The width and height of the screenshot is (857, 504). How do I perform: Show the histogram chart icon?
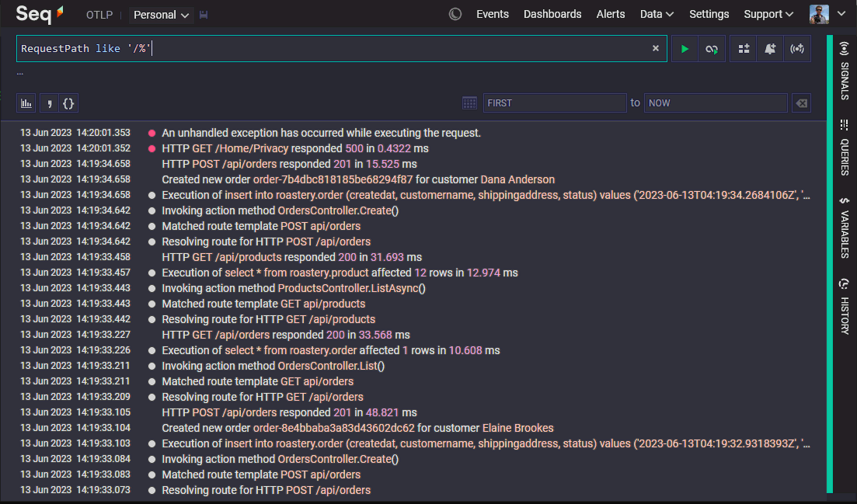click(26, 103)
